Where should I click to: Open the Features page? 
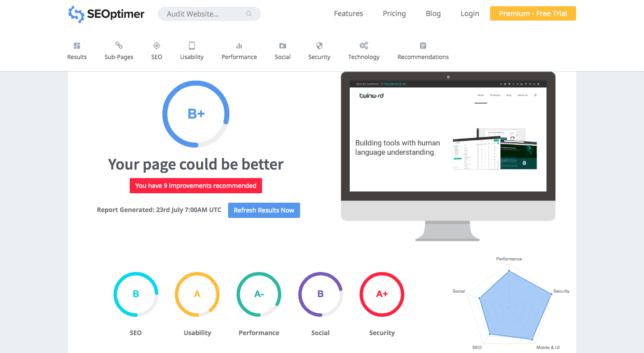[348, 13]
